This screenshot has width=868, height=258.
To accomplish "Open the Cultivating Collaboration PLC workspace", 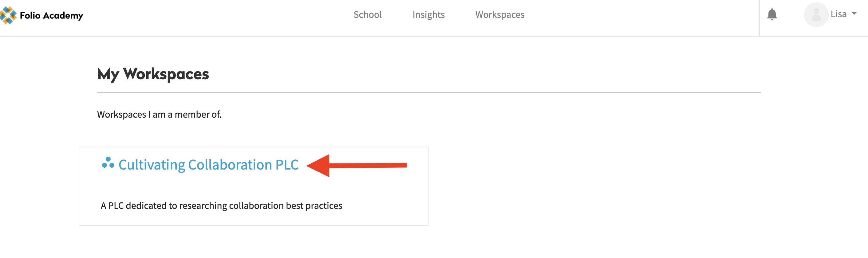I will (x=208, y=165).
